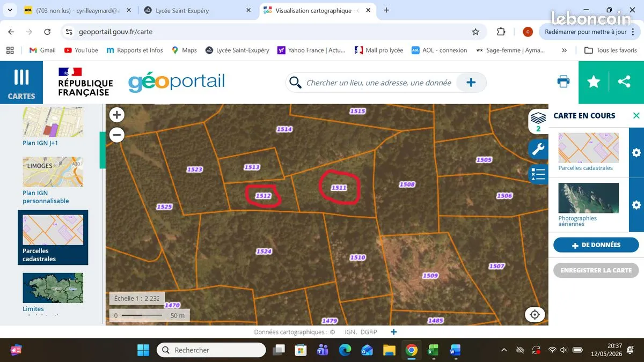Open settings gear for Photographies aériennes layer
Screen dimensions: 644x362
tap(636, 205)
